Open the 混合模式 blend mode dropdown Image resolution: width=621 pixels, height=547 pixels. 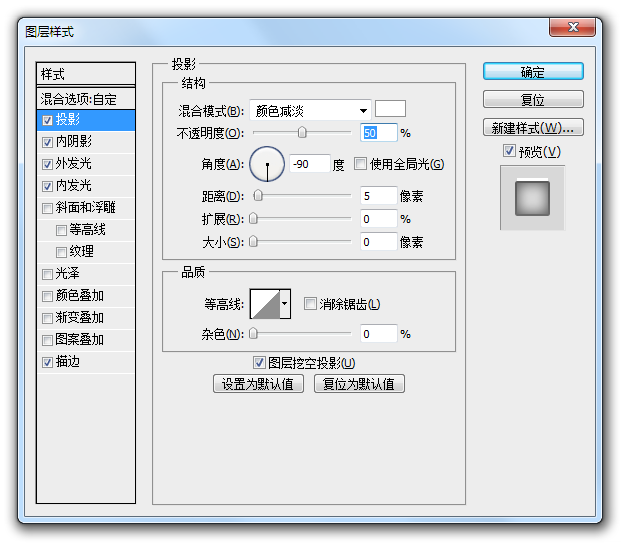310,110
